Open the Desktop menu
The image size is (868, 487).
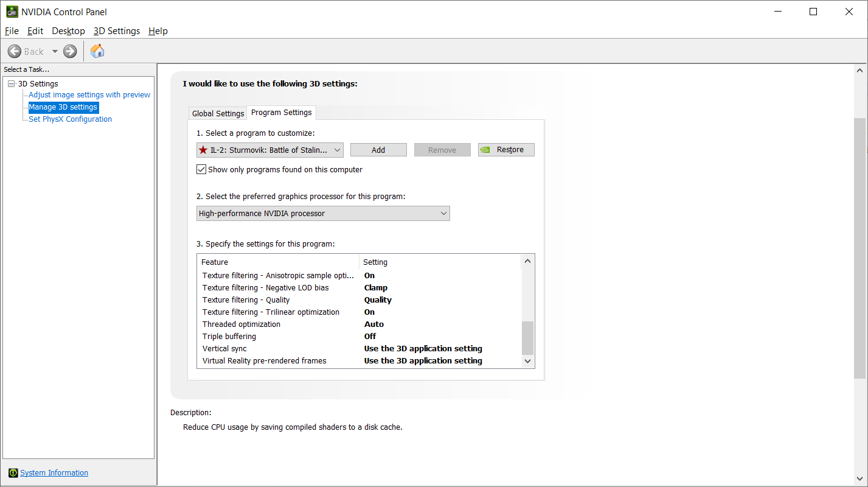pyautogui.click(x=68, y=31)
